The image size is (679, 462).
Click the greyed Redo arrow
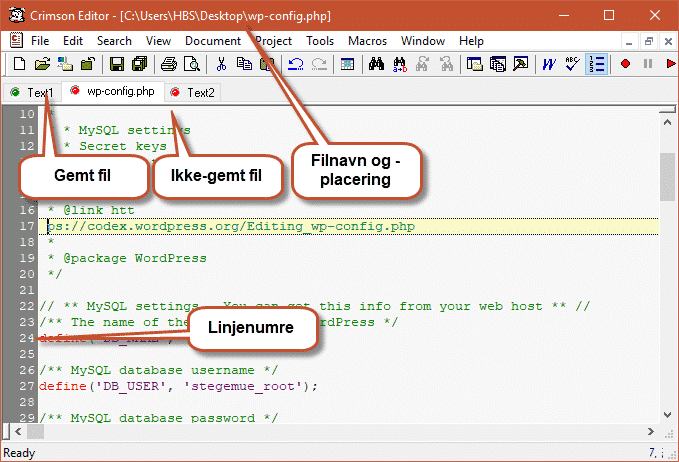pyautogui.click(x=319, y=64)
